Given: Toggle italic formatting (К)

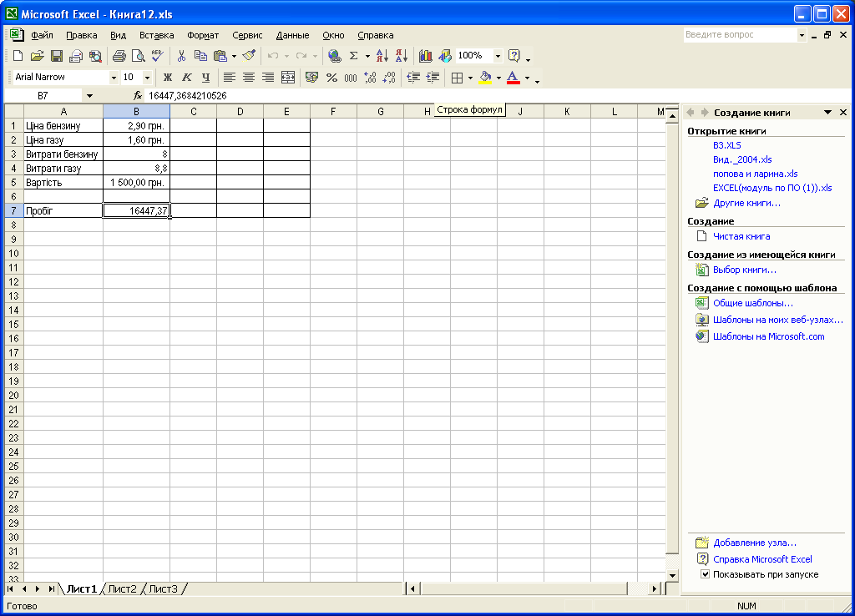Looking at the screenshot, I should click(x=186, y=78).
